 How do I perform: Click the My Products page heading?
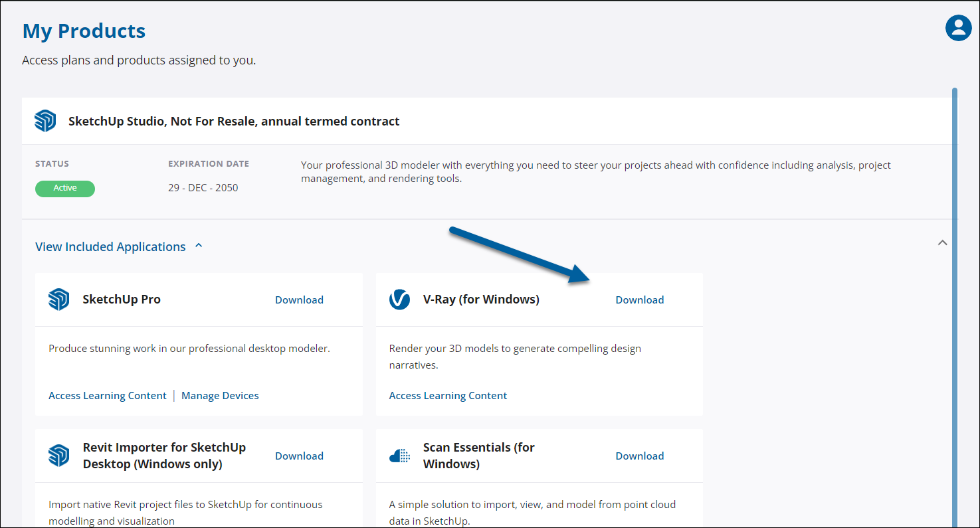pos(84,31)
